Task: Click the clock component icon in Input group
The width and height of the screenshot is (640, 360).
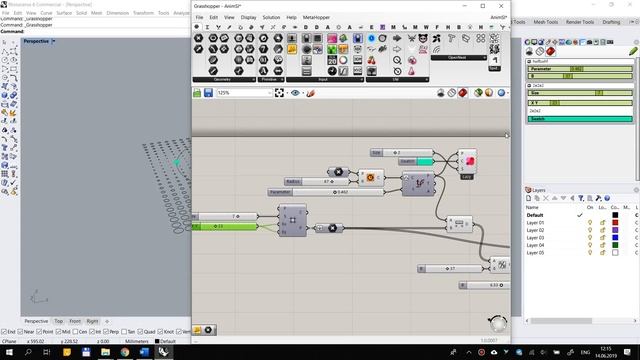Action: click(332, 71)
